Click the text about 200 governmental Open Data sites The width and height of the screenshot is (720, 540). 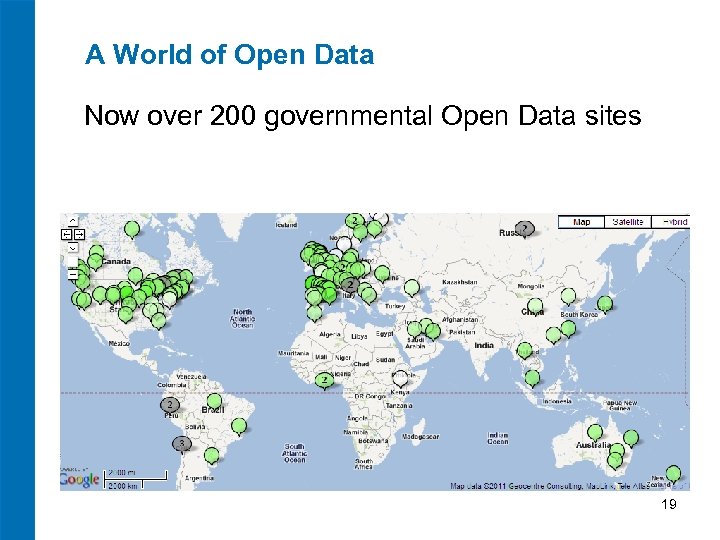pyautogui.click(x=363, y=115)
